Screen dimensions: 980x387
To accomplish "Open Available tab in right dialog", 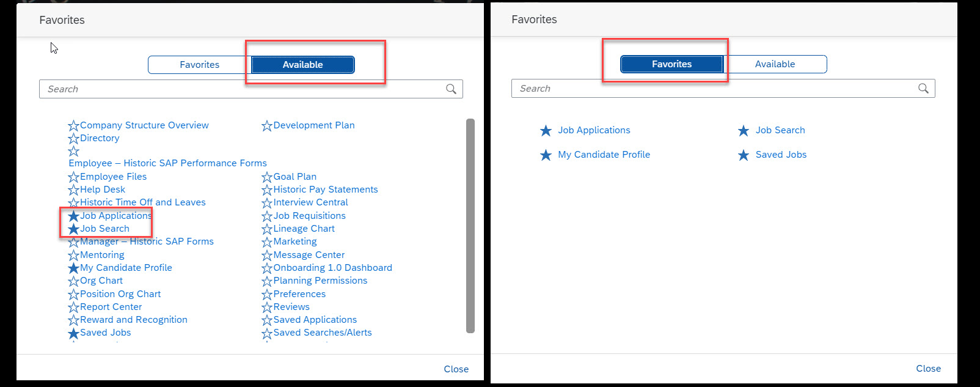I will [775, 64].
